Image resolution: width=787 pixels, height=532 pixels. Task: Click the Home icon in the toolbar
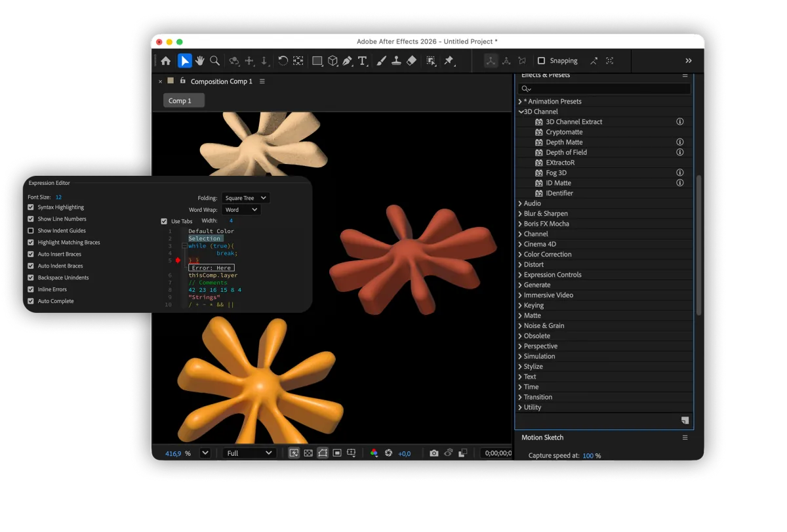pos(166,61)
